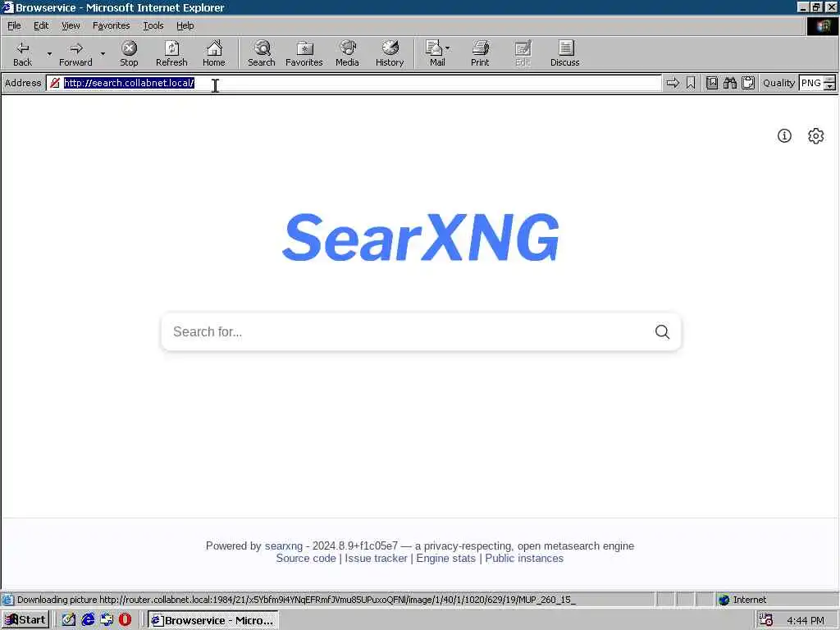Open the Back history dropdown arrow
Viewport: 840px width, 630px height.
49,53
